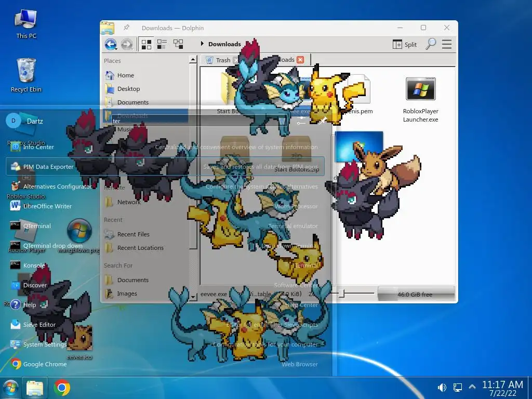Open QTerminal from launcher
532x399 pixels.
tap(165, 225)
